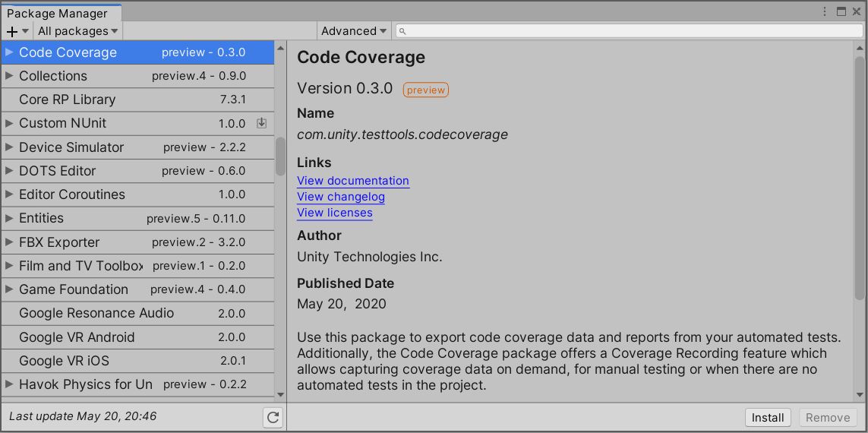Screen dimensions: 868x433
Task: Click the details panel vertical scrollbar
Action: (x=859, y=175)
